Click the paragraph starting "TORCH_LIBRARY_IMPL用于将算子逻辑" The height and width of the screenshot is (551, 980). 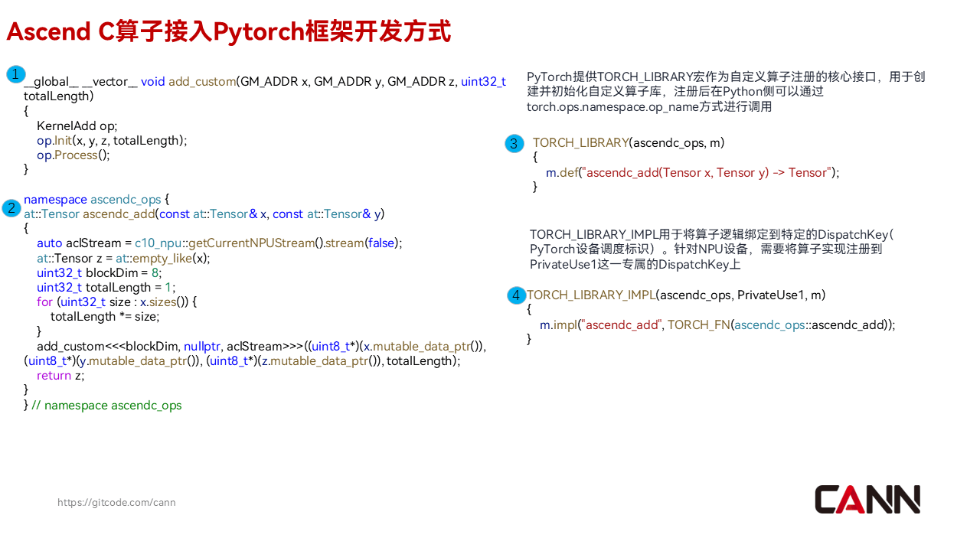(712, 249)
